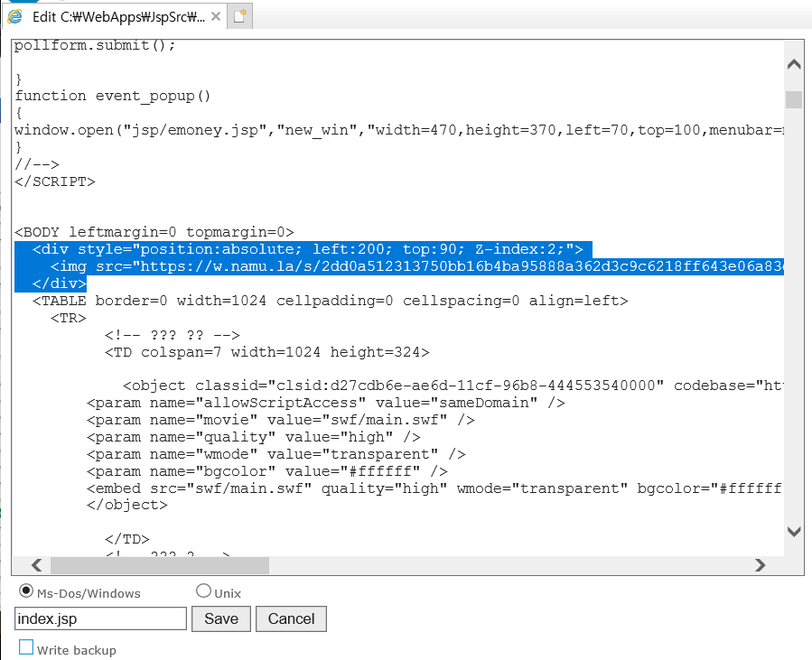The height and width of the screenshot is (660, 812).
Task: Click the '<!-- ??? ?? -->' comment line
Action: point(172,335)
